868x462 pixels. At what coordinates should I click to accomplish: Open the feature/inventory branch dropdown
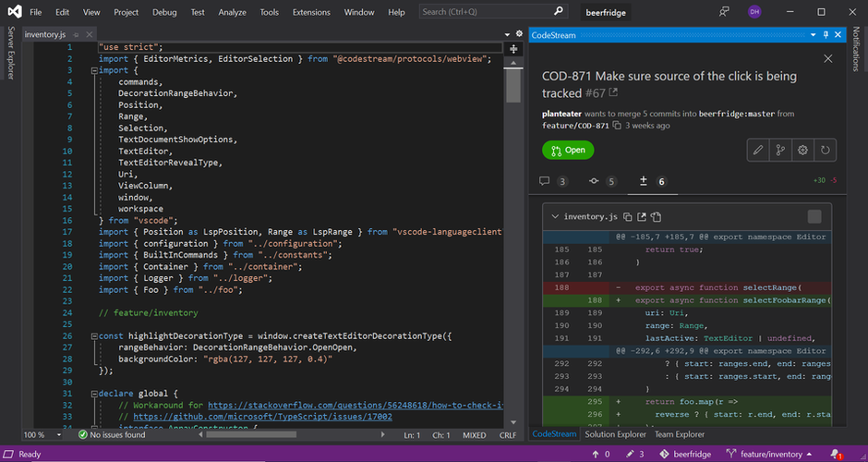769,455
